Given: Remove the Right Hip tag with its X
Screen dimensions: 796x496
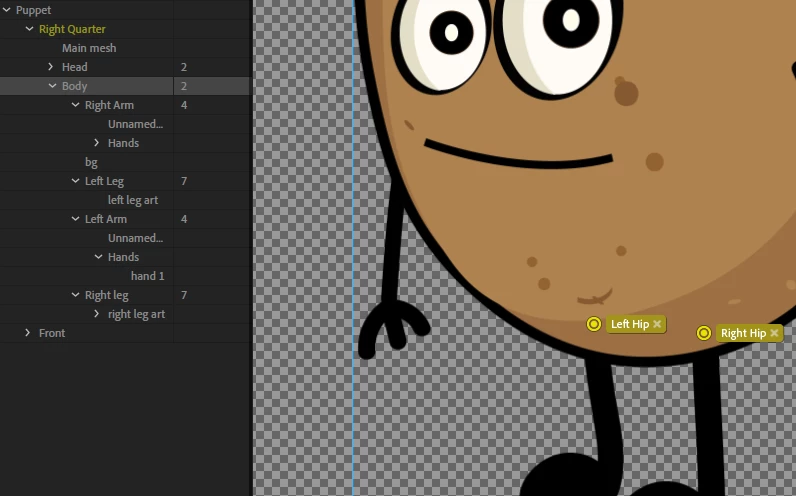Looking at the screenshot, I should [774, 333].
